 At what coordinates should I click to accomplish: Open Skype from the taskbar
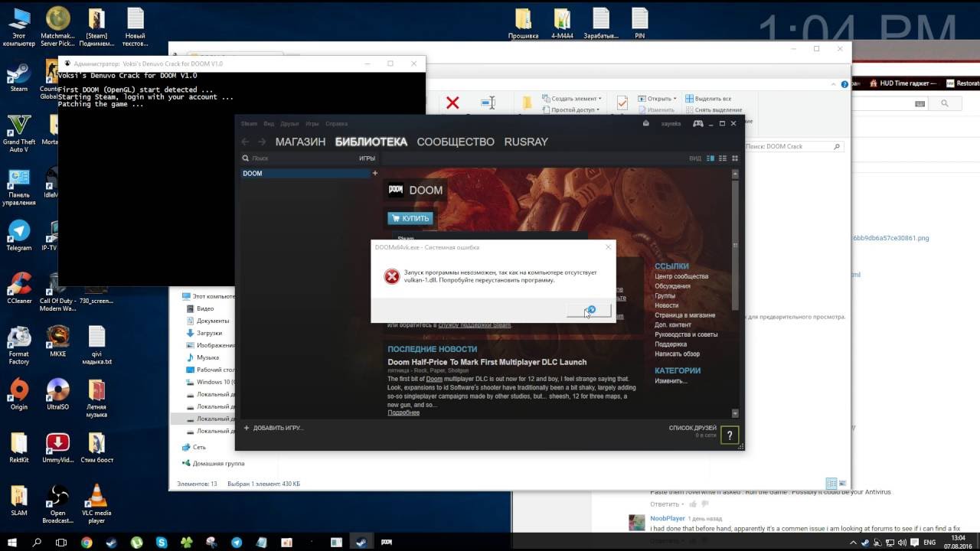(162, 542)
